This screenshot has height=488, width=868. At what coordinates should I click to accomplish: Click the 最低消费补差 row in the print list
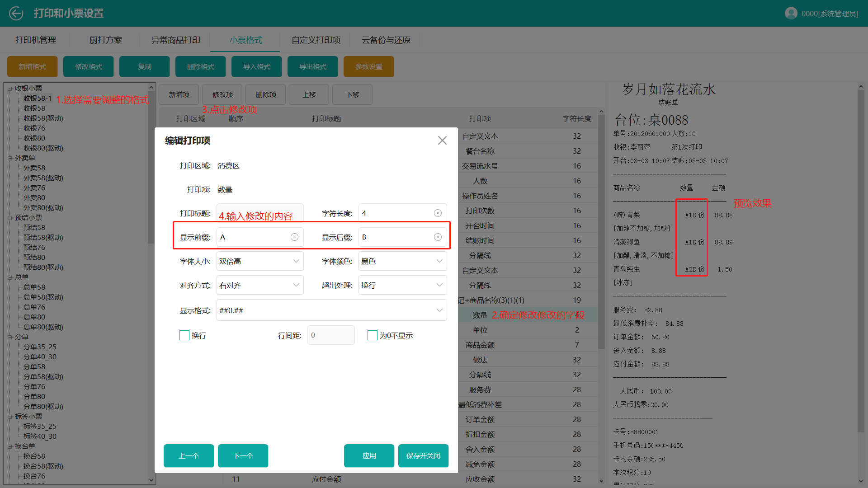coord(528,404)
